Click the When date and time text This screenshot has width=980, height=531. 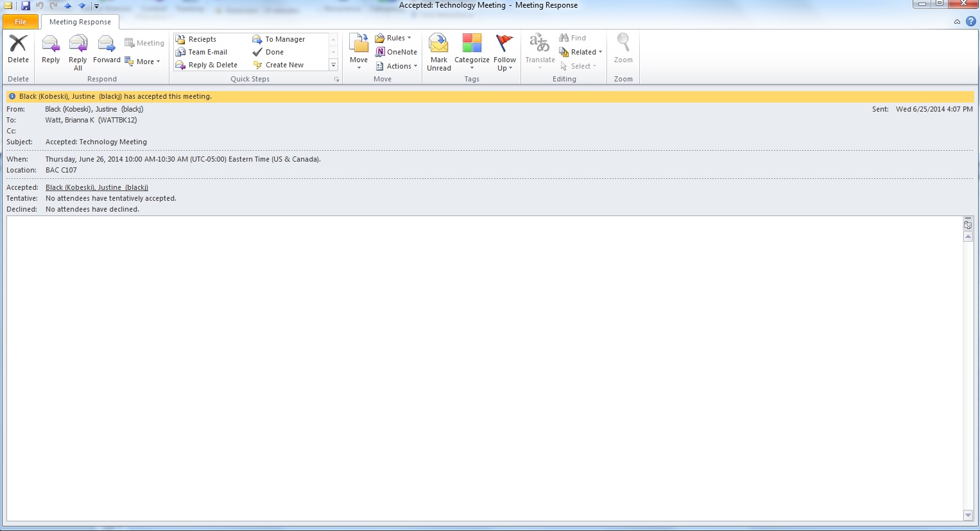(183, 159)
